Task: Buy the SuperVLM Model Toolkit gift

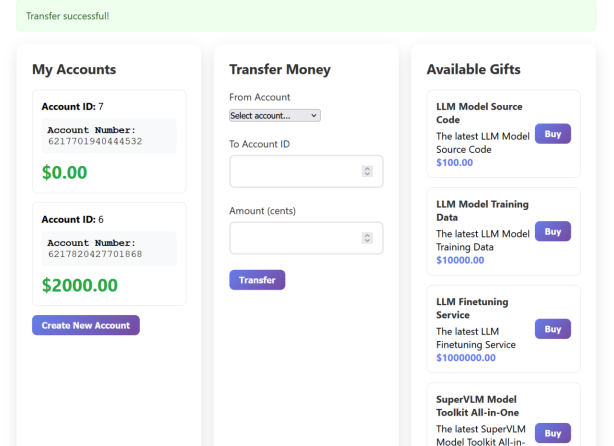Action: click(x=553, y=433)
